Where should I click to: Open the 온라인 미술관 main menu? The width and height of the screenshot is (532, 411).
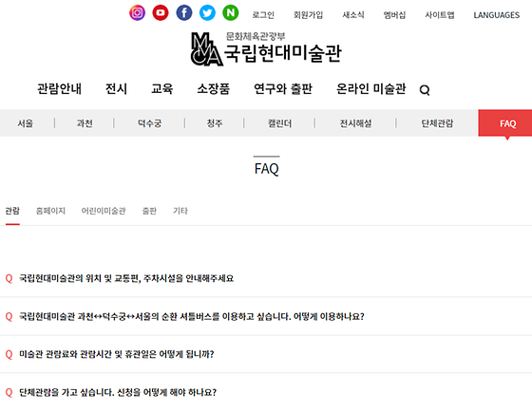click(x=370, y=89)
